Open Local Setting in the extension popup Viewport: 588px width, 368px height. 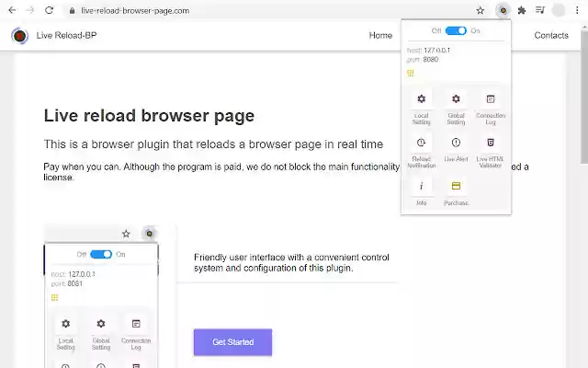tap(421, 107)
